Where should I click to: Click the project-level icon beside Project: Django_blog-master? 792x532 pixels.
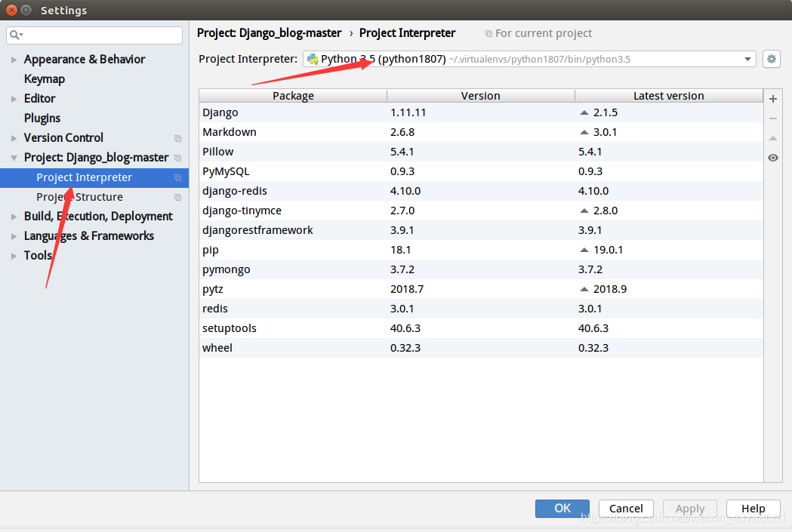point(177,158)
